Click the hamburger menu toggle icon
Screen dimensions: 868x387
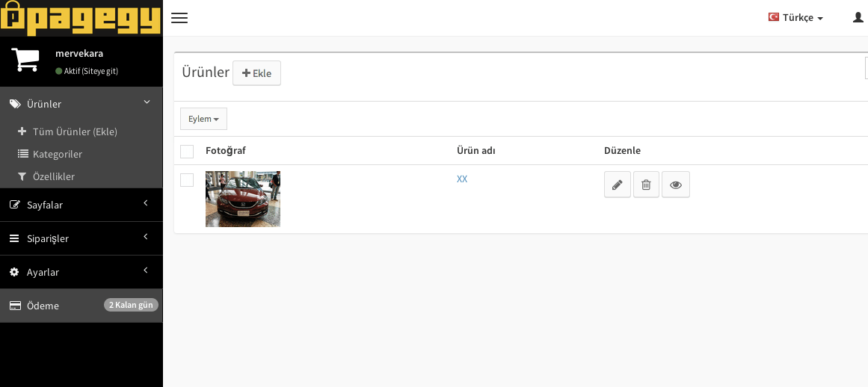[x=179, y=18]
